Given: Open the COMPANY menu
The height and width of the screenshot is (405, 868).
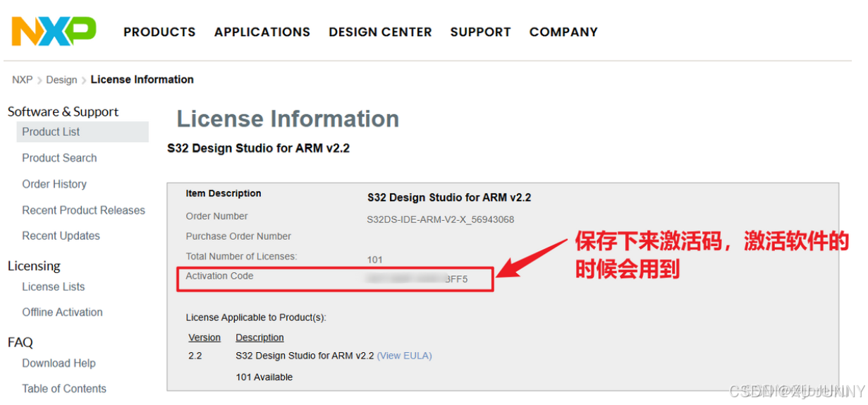Looking at the screenshot, I should pos(563,32).
